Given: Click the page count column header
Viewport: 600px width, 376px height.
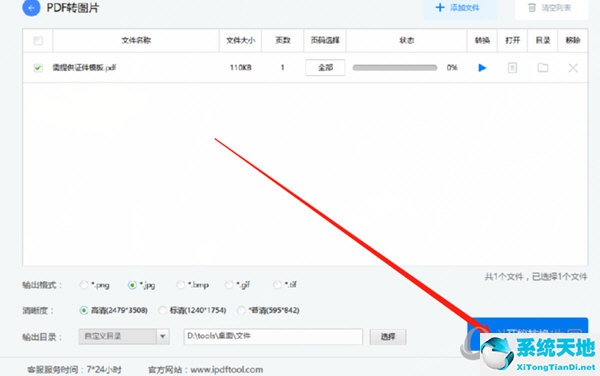Looking at the screenshot, I should (x=283, y=40).
